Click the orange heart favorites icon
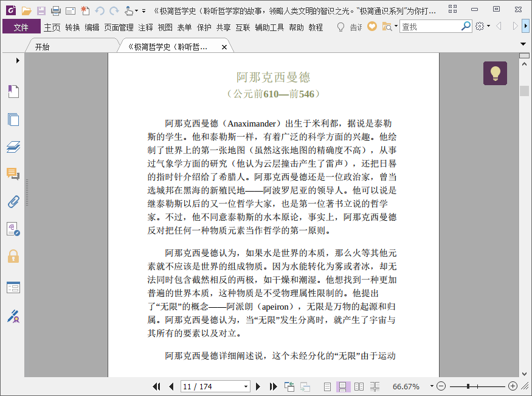The width and height of the screenshot is (532, 396). (x=372, y=26)
